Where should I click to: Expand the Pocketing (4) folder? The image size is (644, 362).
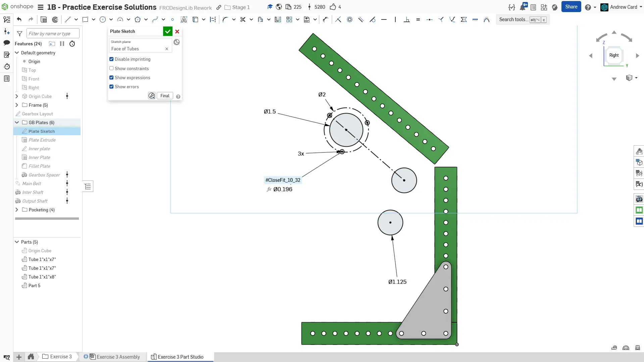[17, 210]
